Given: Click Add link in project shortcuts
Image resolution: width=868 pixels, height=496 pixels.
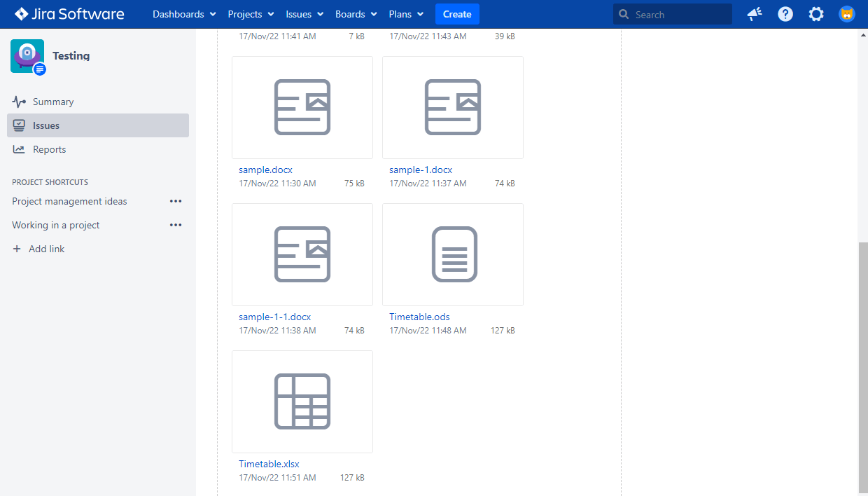Looking at the screenshot, I should coord(46,249).
